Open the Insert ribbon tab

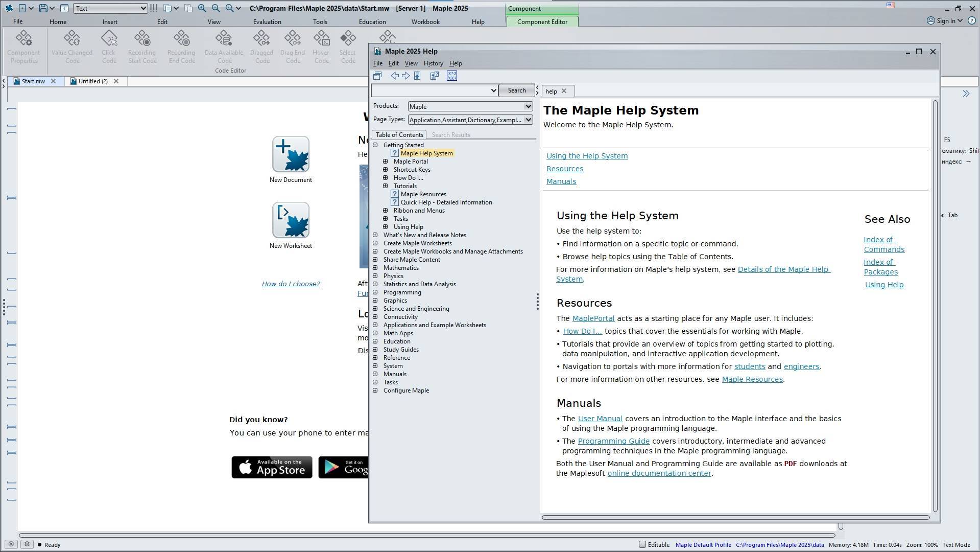point(110,21)
